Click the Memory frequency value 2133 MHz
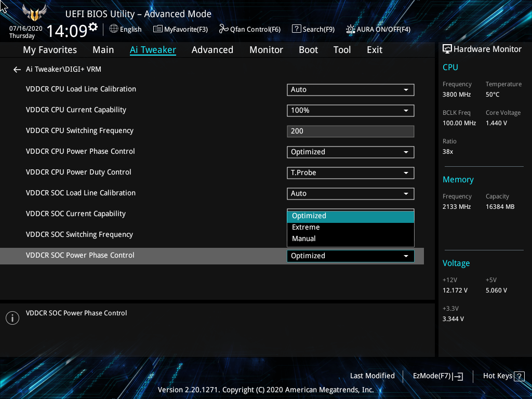The height and width of the screenshot is (399, 532). (x=456, y=207)
